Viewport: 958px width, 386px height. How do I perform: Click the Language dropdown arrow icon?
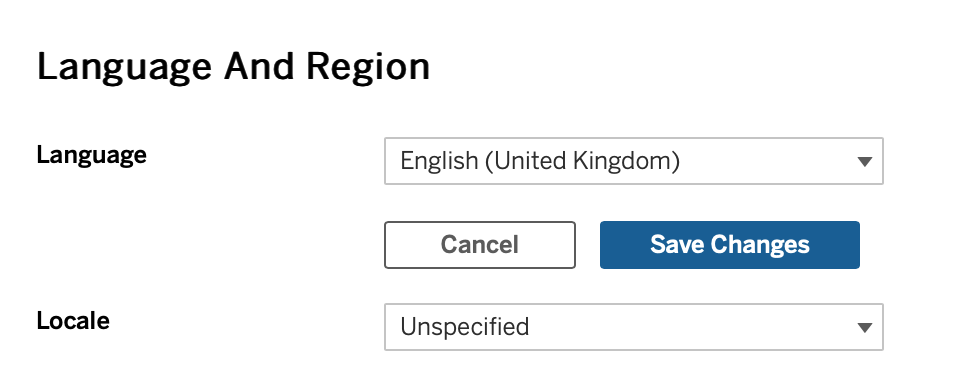pos(864,162)
